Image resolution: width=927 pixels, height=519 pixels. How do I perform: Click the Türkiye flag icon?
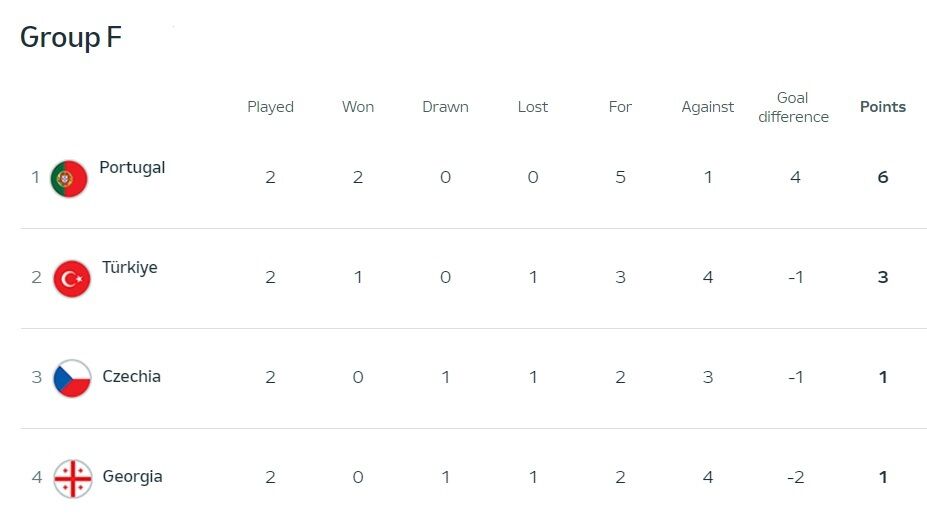(72, 278)
